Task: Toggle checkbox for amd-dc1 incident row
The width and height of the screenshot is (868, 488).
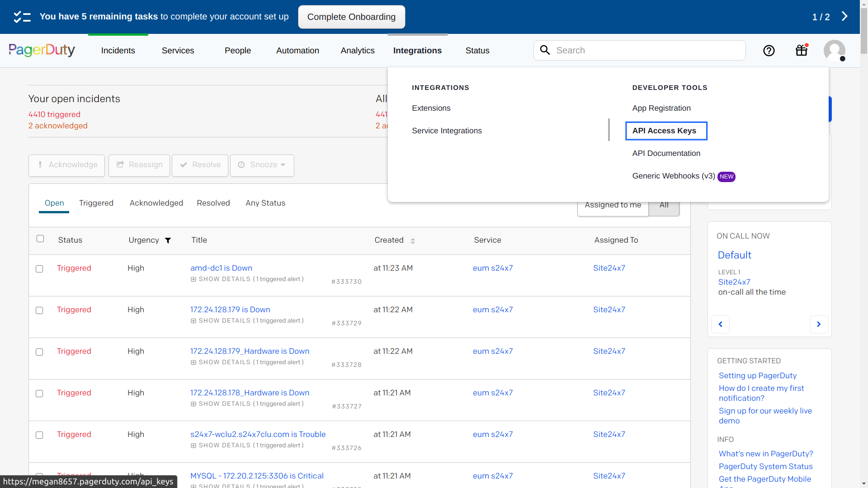Action: click(x=40, y=267)
